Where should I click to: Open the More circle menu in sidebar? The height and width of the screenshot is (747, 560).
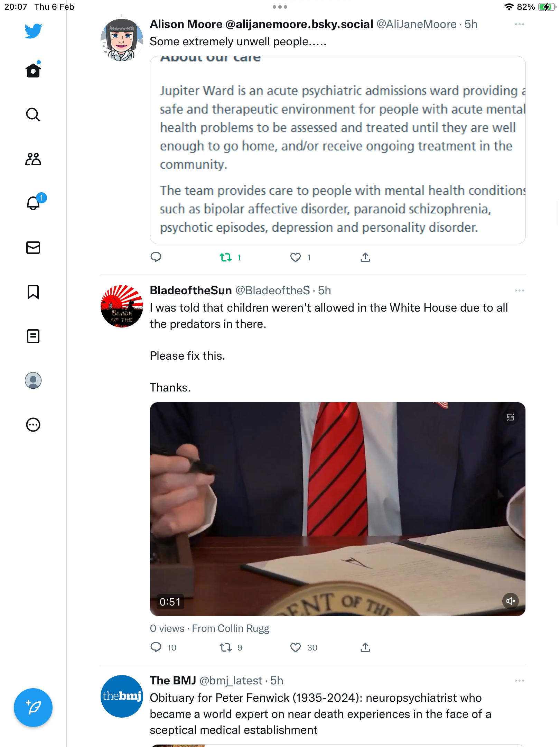[x=33, y=425]
